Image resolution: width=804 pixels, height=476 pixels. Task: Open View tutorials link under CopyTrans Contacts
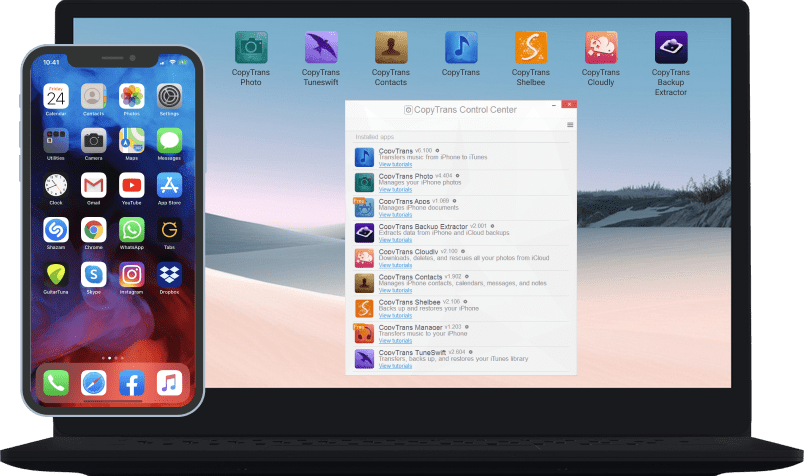[x=395, y=290]
